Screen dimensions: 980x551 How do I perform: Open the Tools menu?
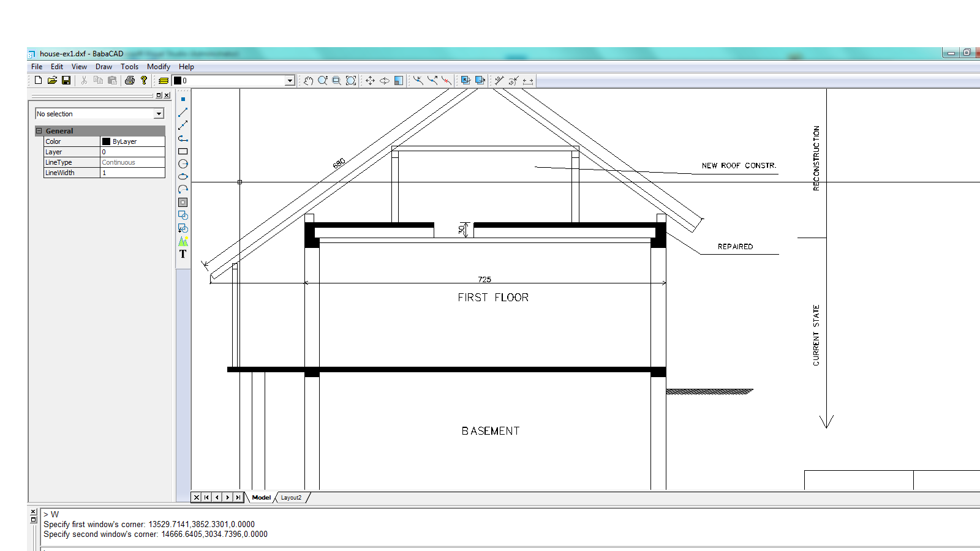[x=129, y=67]
